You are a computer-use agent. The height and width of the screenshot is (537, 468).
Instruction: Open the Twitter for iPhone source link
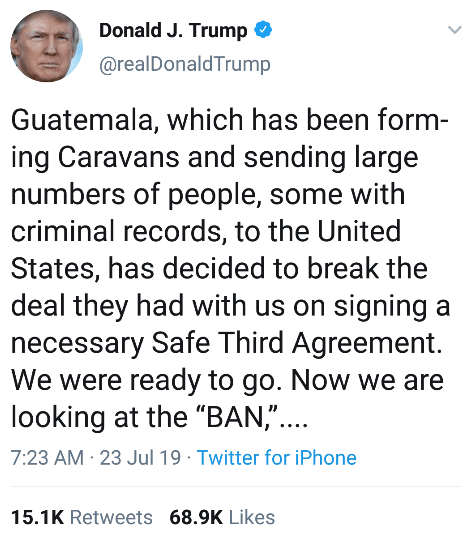(x=277, y=458)
